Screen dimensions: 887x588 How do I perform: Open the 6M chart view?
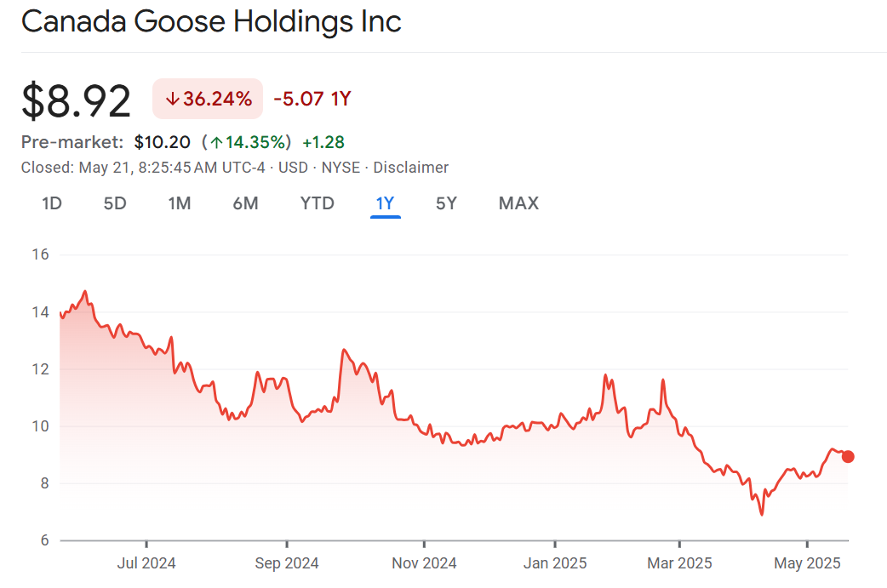[x=245, y=203]
